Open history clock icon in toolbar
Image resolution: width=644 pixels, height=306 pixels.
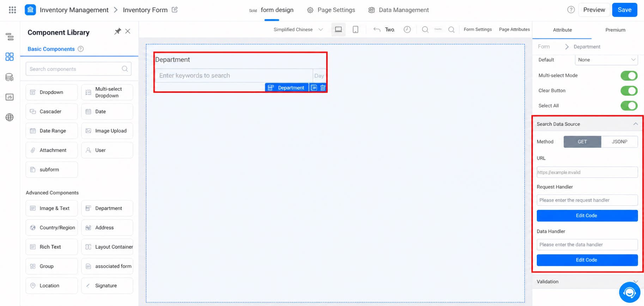(x=407, y=30)
